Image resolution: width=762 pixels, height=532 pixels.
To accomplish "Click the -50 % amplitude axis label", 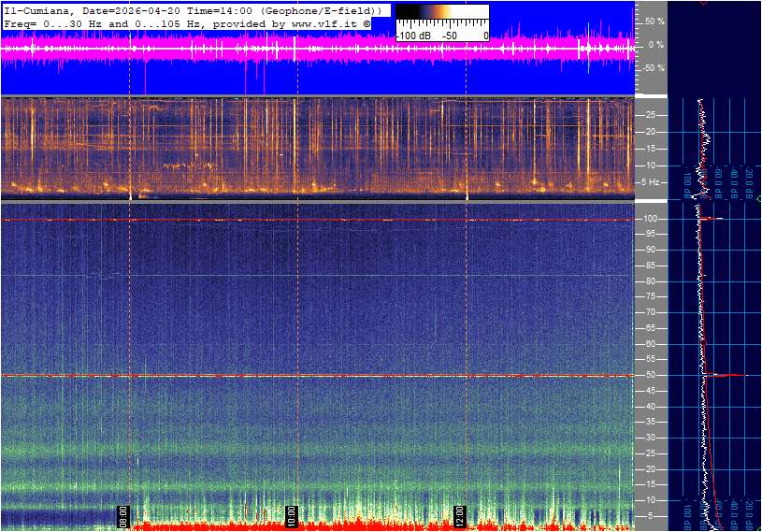I will click(653, 67).
